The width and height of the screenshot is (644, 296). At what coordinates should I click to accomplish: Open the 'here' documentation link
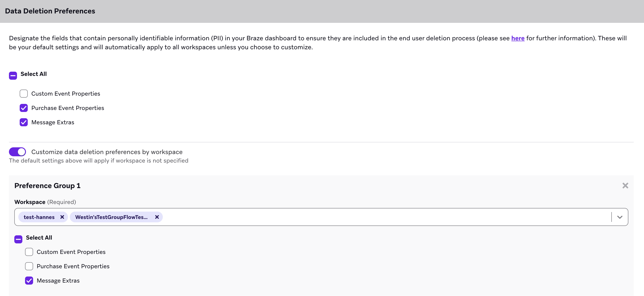(518, 38)
